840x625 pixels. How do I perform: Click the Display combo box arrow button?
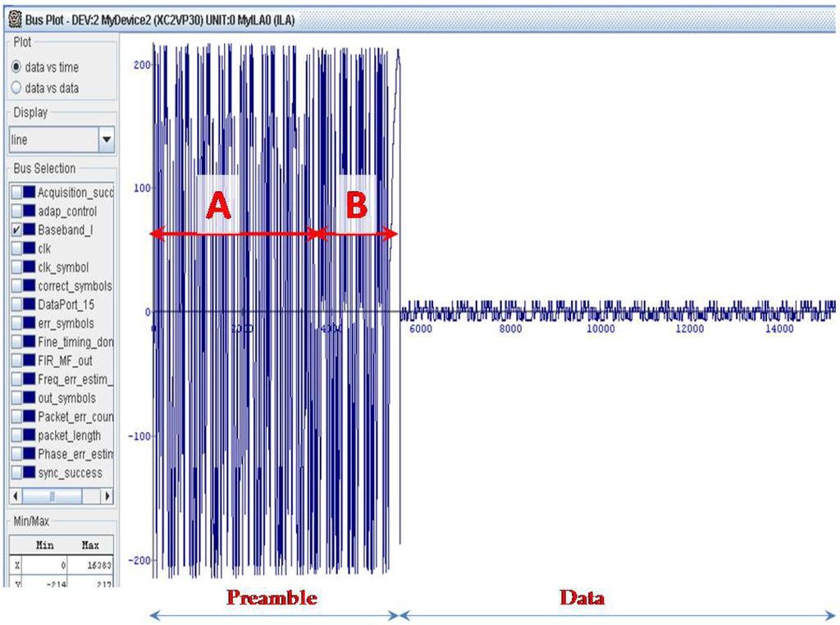(x=107, y=140)
